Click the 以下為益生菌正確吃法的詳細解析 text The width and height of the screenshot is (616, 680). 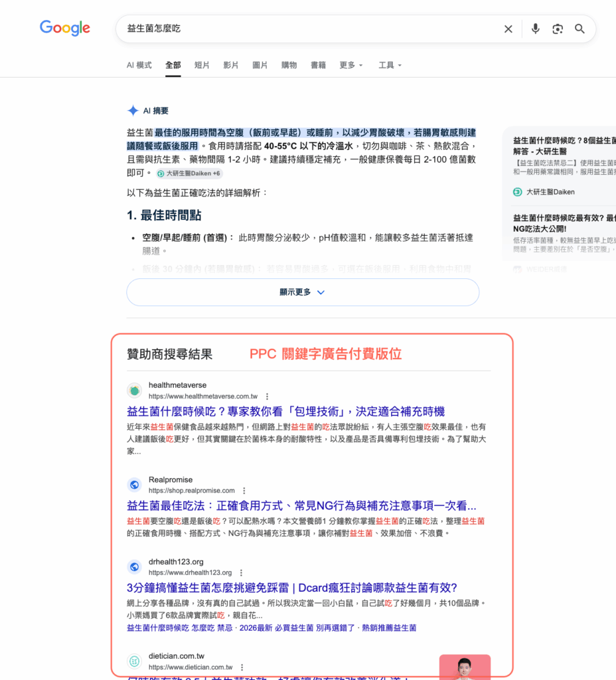point(196,193)
